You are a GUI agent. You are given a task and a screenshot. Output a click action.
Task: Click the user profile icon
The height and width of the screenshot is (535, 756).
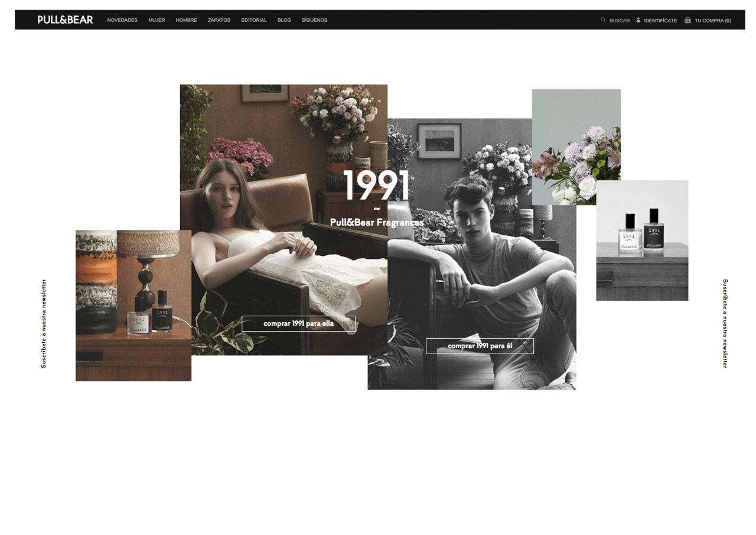point(638,20)
